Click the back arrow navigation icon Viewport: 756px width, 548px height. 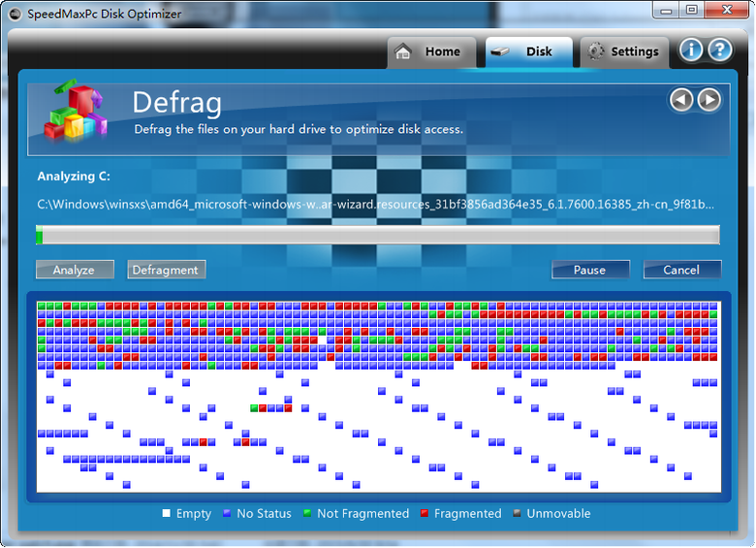pyautogui.click(x=681, y=100)
